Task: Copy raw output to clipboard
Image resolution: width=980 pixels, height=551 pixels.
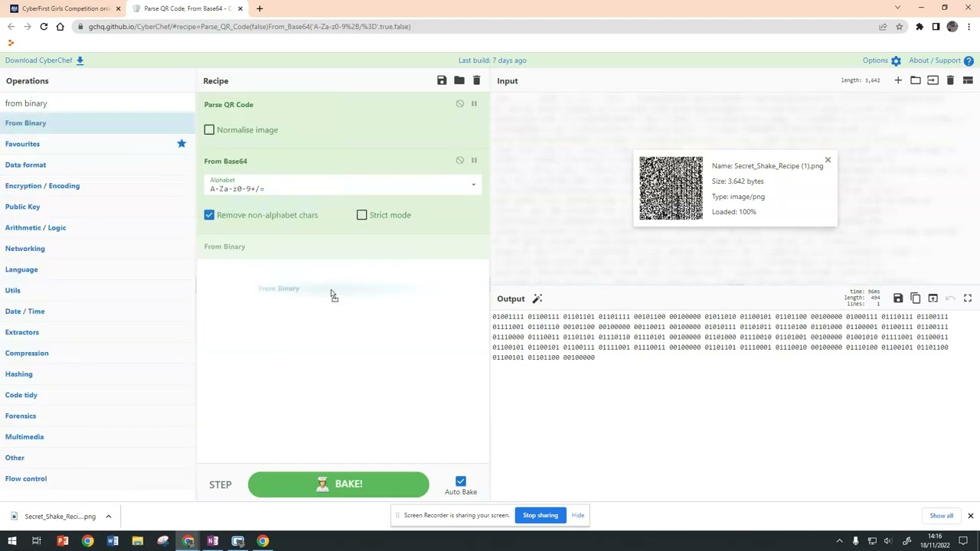Action: point(916,298)
